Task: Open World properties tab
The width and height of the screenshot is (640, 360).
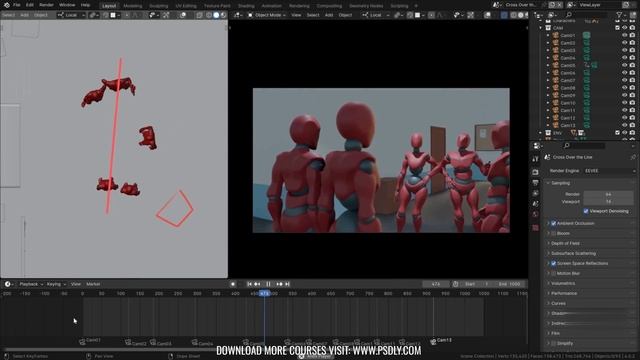Action: point(536,214)
